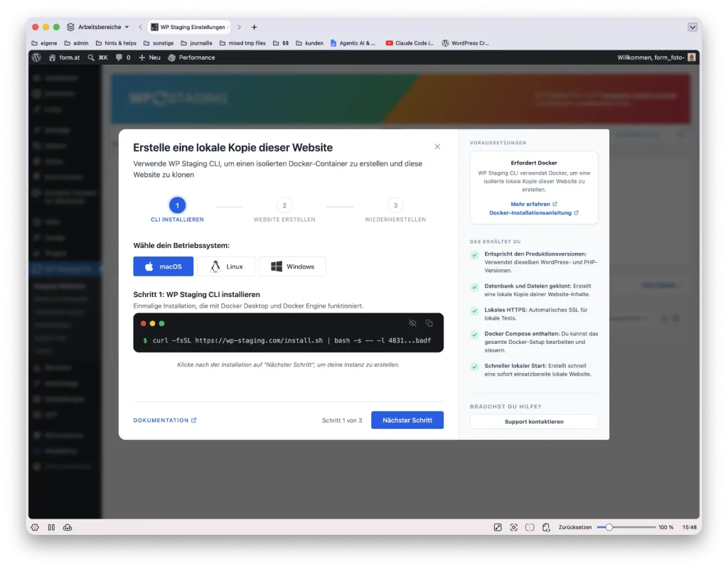Screen dimensions: 728x569
Task: Open the Docker-Installationsanleitung link
Action: (x=533, y=213)
